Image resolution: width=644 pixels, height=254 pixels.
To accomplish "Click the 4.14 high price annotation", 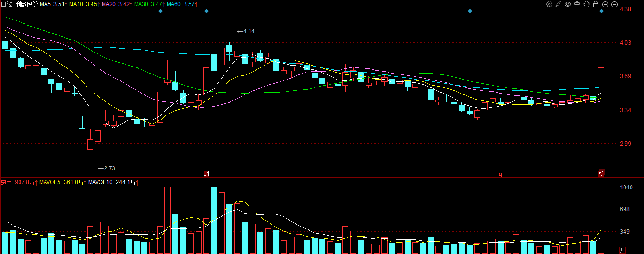I will [249, 31].
